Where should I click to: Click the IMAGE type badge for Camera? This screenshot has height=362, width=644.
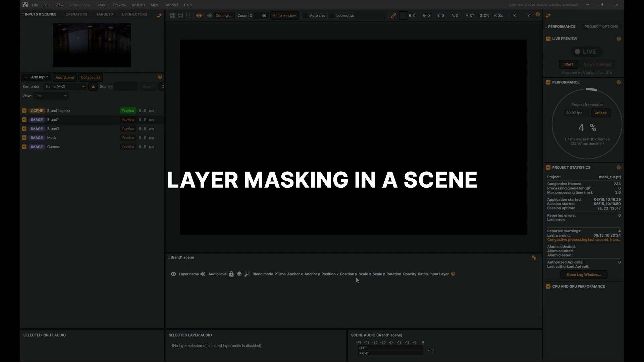click(37, 147)
